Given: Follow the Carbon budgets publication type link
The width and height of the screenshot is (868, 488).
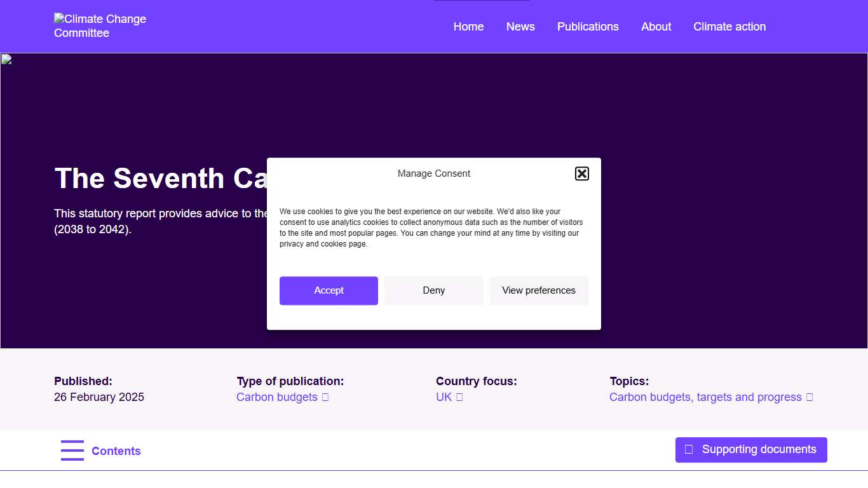Looking at the screenshot, I should point(277,397).
